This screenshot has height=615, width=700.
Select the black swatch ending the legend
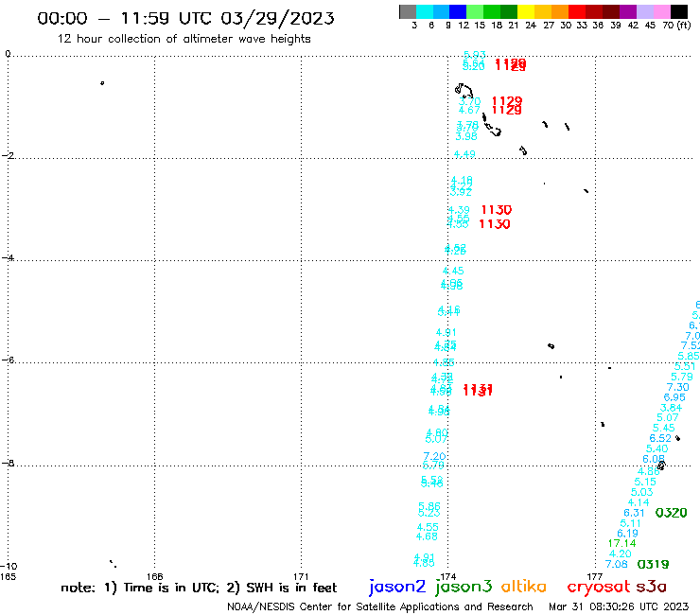tap(679, 11)
